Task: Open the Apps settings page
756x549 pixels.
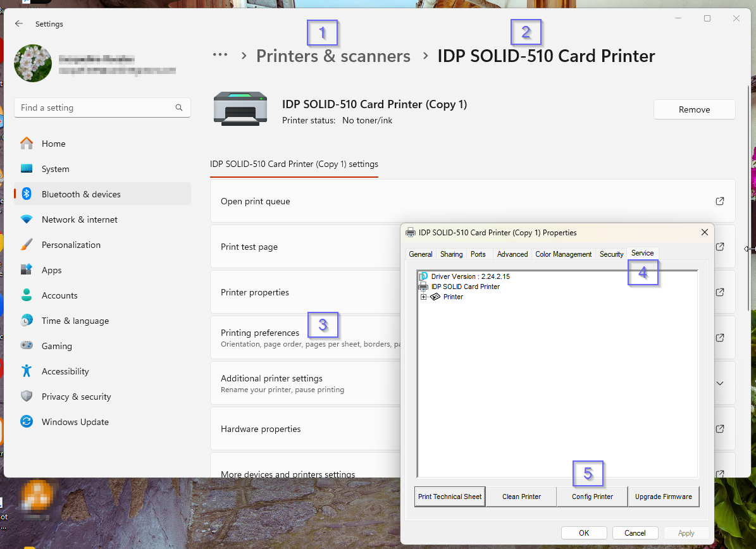Action: (x=102, y=270)
